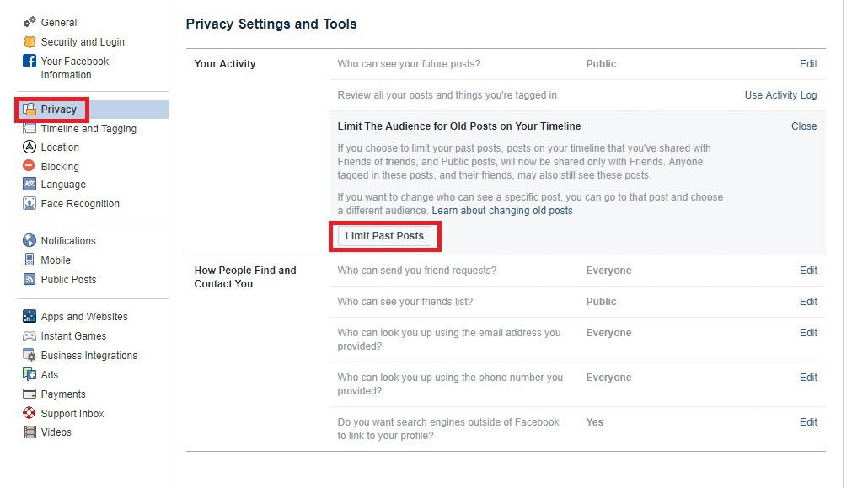Select the Notifications globe icon
The width and height of the screenshot is (868, 488).
[x=29, y=240]
